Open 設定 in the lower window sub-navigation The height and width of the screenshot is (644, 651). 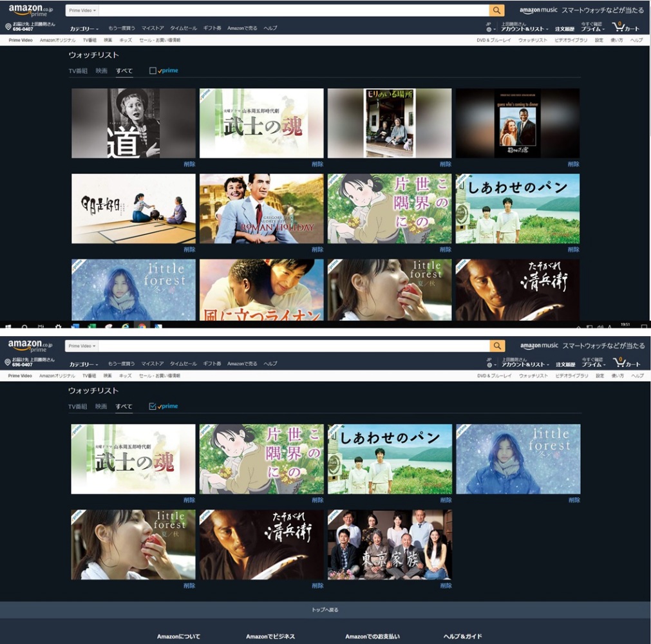pyautogui.click(x=600, y=375)
